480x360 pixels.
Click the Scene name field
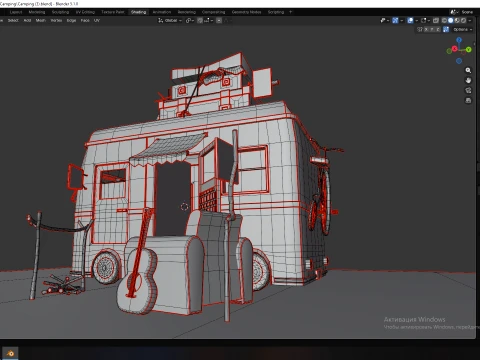click(467, 12)
